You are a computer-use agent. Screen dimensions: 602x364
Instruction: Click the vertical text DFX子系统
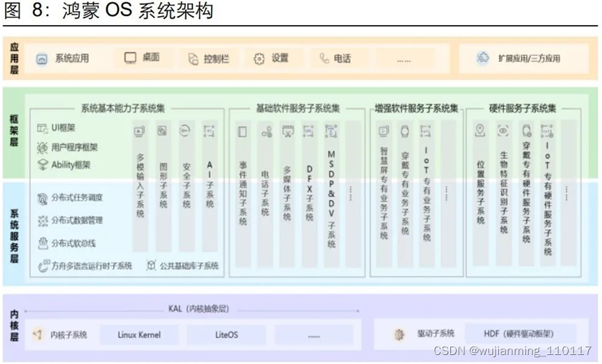(310, 193)
